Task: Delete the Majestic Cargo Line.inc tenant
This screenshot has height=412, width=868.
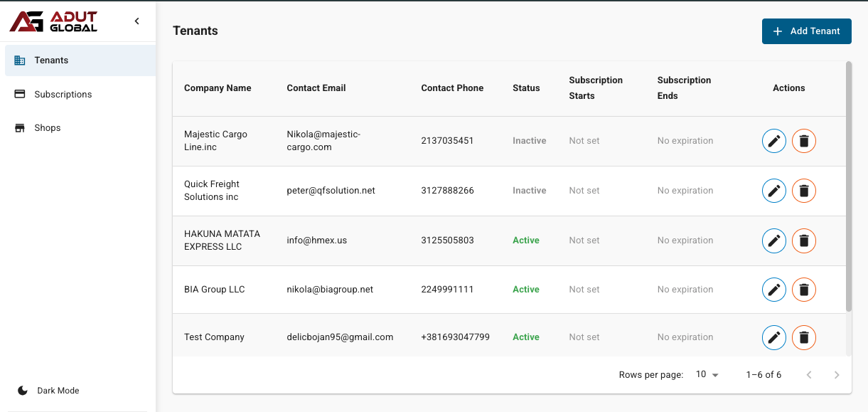Action: tap(804, 141)
